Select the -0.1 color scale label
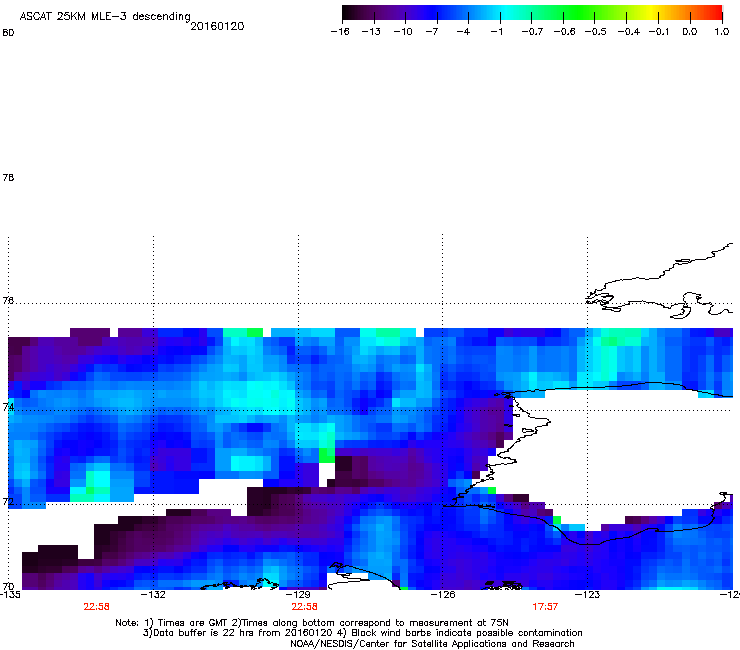 [659, 32]
